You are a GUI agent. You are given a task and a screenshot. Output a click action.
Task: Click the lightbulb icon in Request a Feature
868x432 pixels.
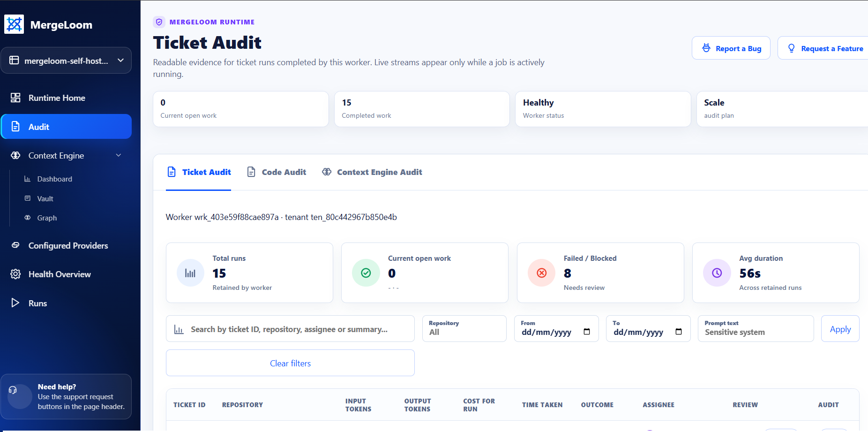click(x=792, y=48)
